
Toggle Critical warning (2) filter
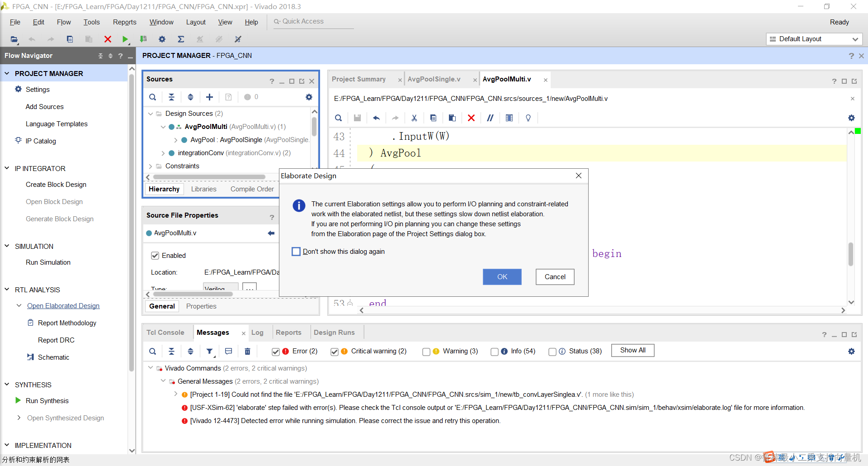[335, 352]
